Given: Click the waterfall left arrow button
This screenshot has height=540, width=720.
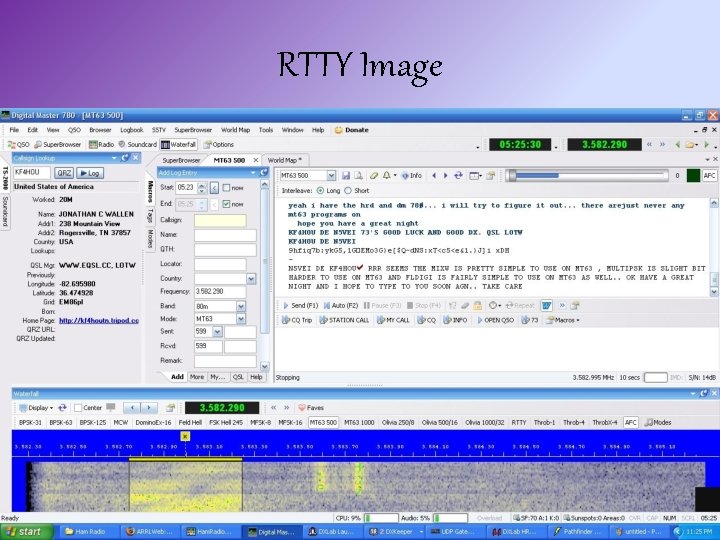Looking at the screenshot, I should (132, 407).
